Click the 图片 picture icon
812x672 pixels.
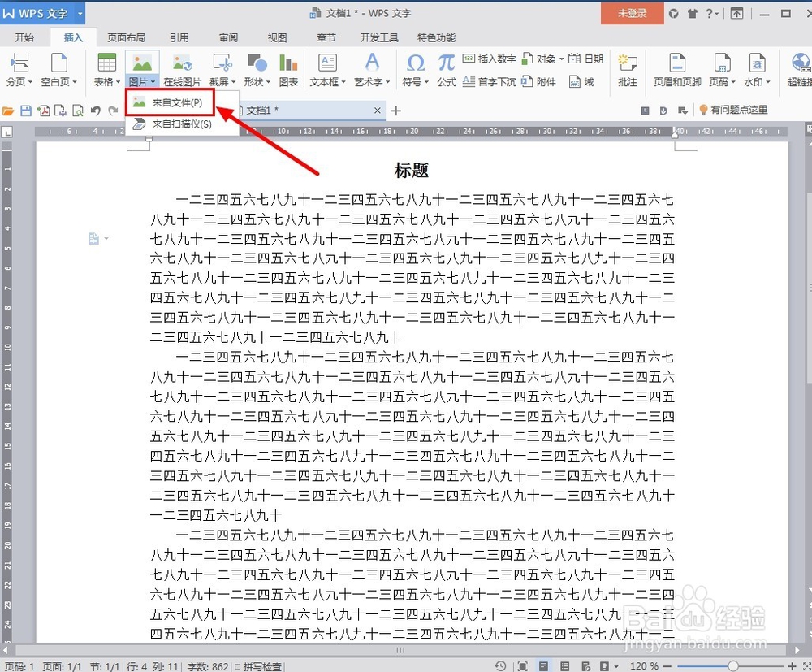(x=142, y=63)
